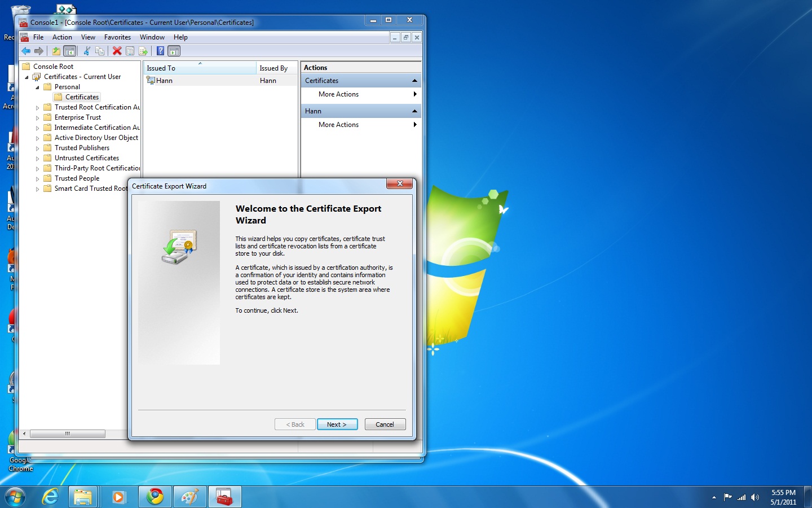This screenshot has width=812, height=508.
Task: Open the Window menu
Action: click(152, 37)
